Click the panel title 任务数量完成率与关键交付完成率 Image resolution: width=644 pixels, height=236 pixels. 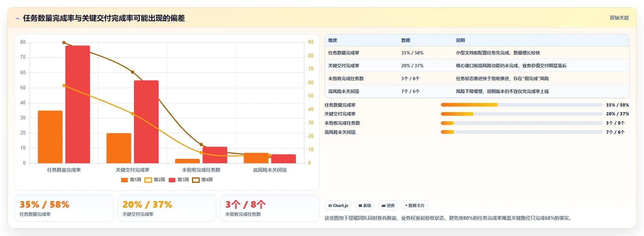(x=104, y=18)
